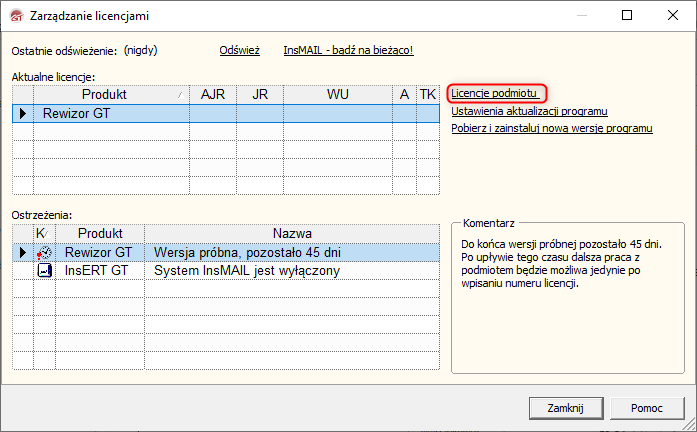The width and height of the screenshot is (697, 432).
Task: Select the 'Wersja próbna, pozostało 45 dni' warning
Action: [247, 253]
